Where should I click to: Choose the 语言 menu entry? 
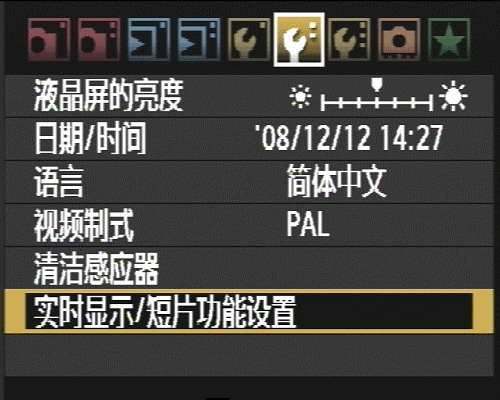(249, 182)
